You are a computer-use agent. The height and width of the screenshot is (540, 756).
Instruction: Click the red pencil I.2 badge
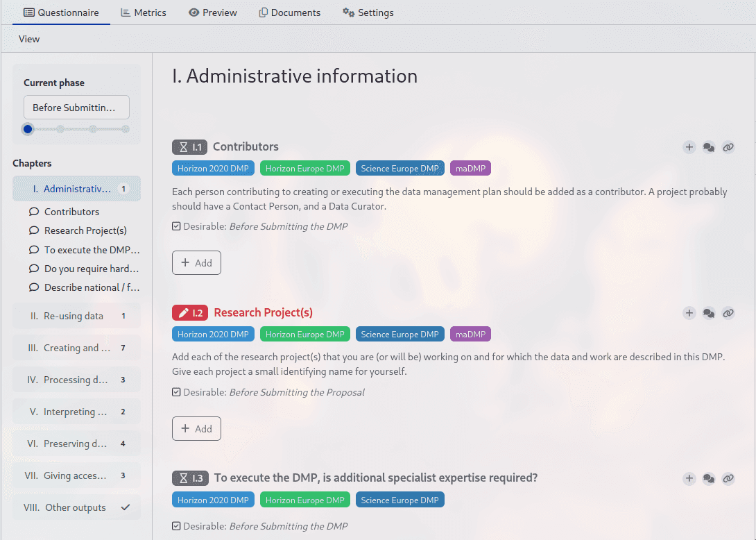coord(190,313)
